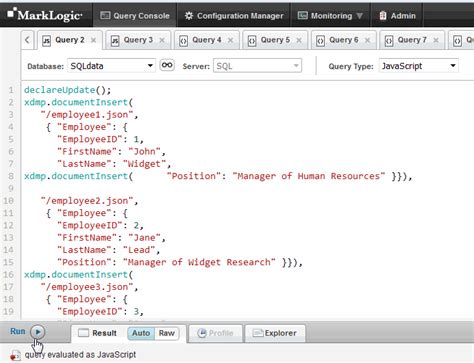Click the JS icon on Query 3 tab
Screen dimensions: 474x363
115,41
